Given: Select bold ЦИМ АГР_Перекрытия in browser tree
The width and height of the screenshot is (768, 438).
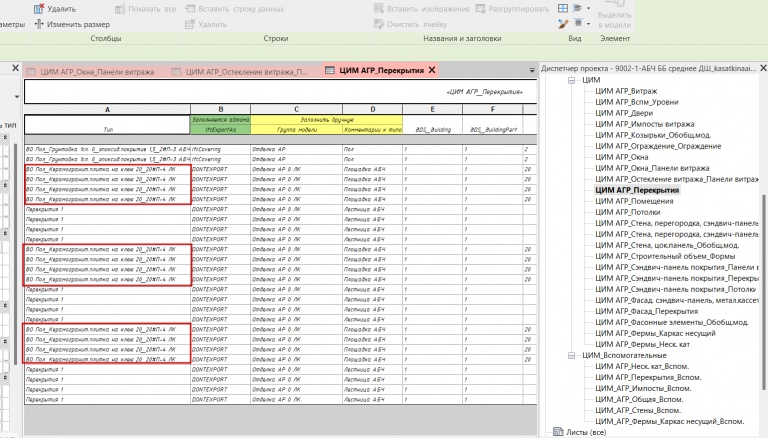Looking at the screenshot, I should point(637,190).
